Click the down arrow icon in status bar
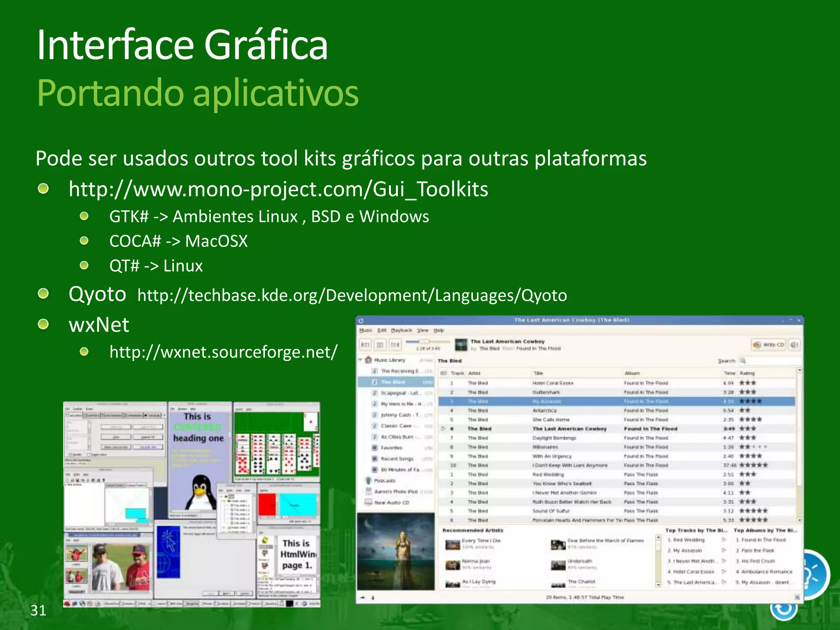 pos(373,598)
